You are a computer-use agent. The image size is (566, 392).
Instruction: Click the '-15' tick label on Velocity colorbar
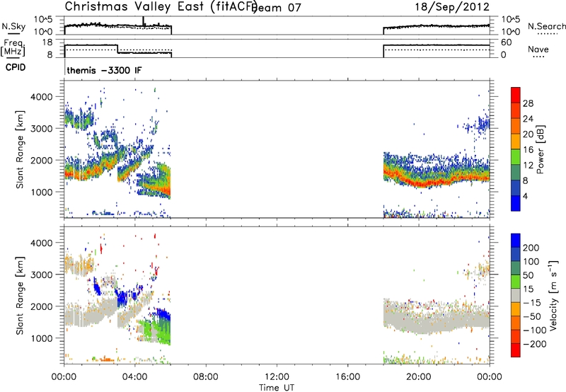[532, 302]
